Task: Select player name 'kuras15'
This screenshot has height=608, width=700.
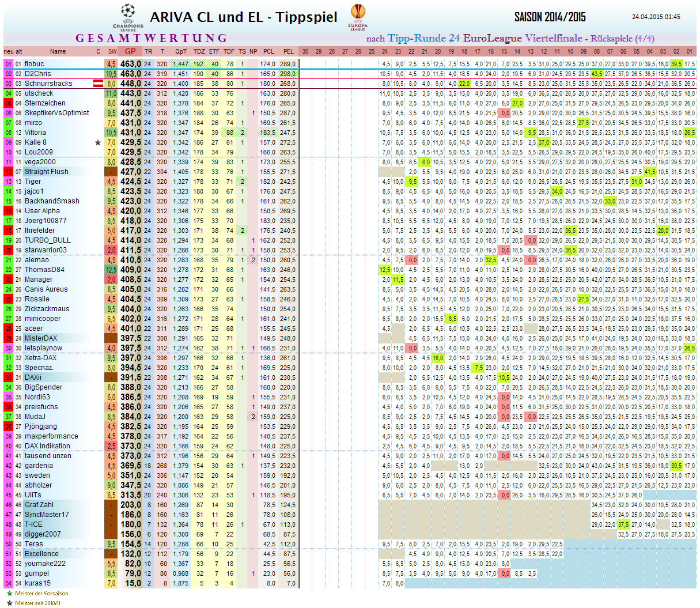Action: tap(37, 583)
